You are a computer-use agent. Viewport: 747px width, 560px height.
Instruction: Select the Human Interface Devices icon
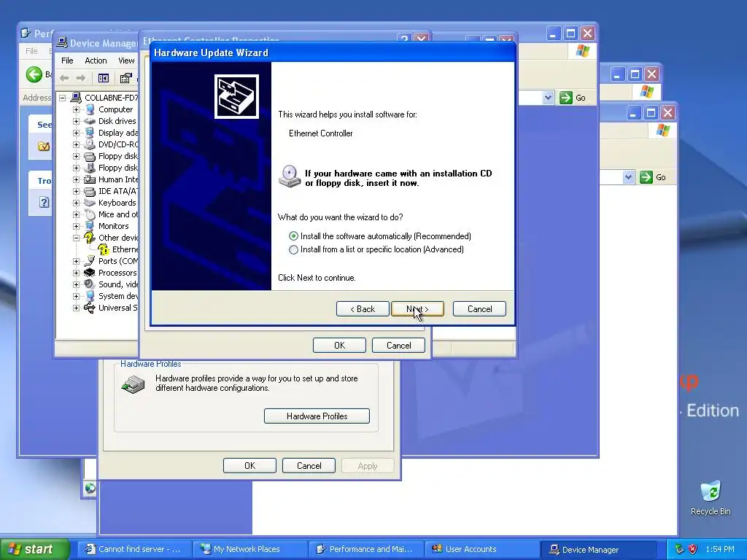90,179
